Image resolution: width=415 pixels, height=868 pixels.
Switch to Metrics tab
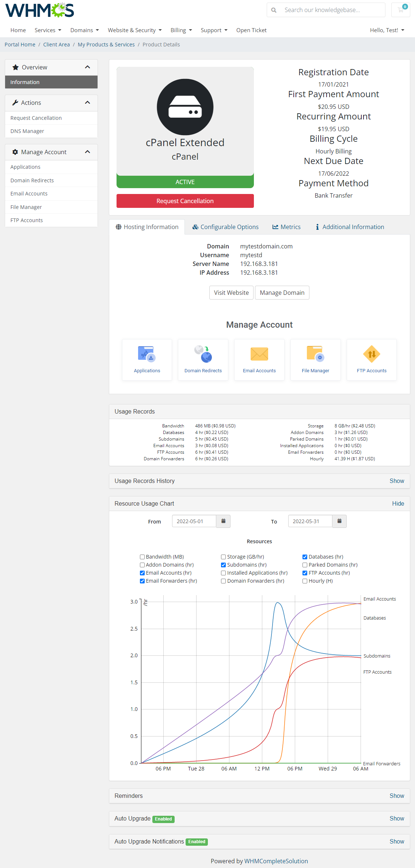point(286,227)
